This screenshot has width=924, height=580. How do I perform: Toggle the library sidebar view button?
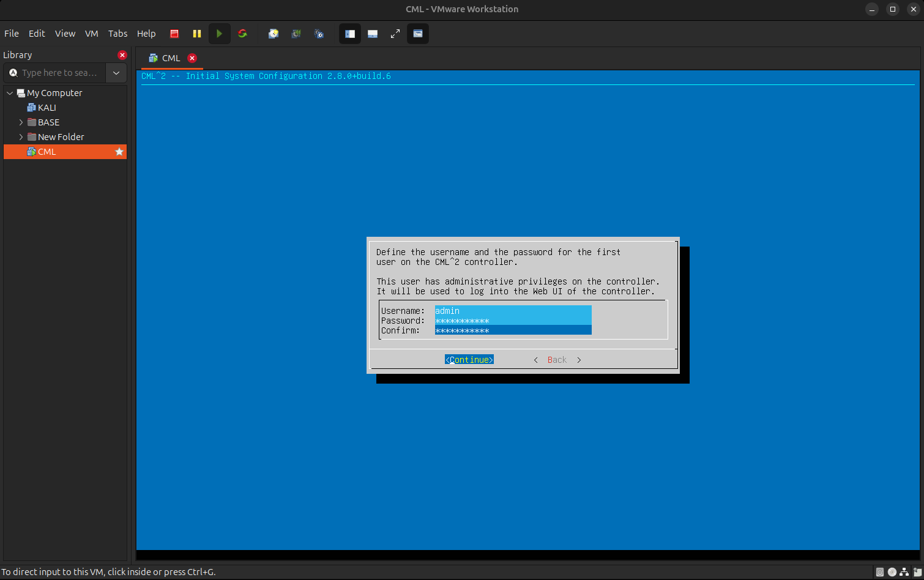click(x=350, y=34)
